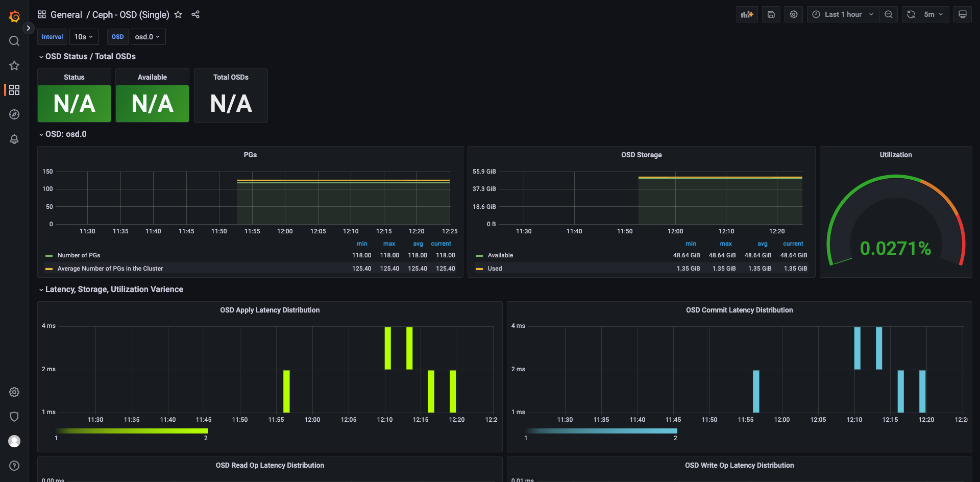Open the Last 1 hour time picker
Image resolution: width=980 pixels, height=482 pixels.
point(843,14)
